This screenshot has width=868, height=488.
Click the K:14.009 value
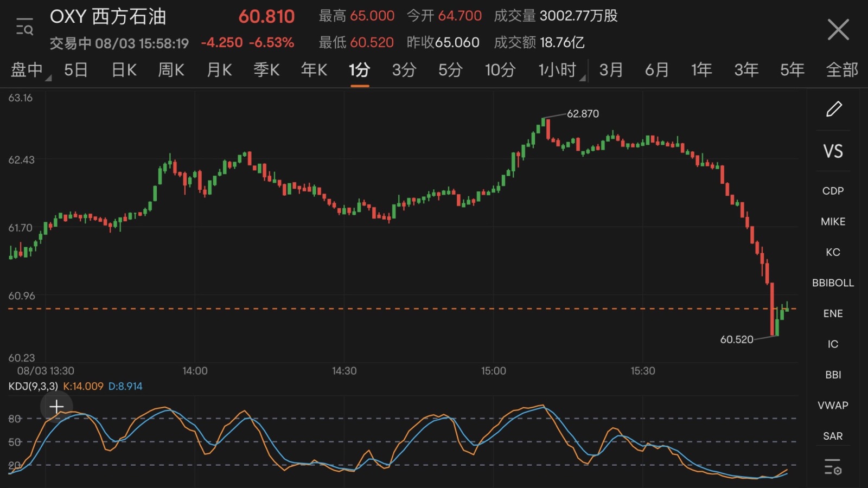coord(83,386)
